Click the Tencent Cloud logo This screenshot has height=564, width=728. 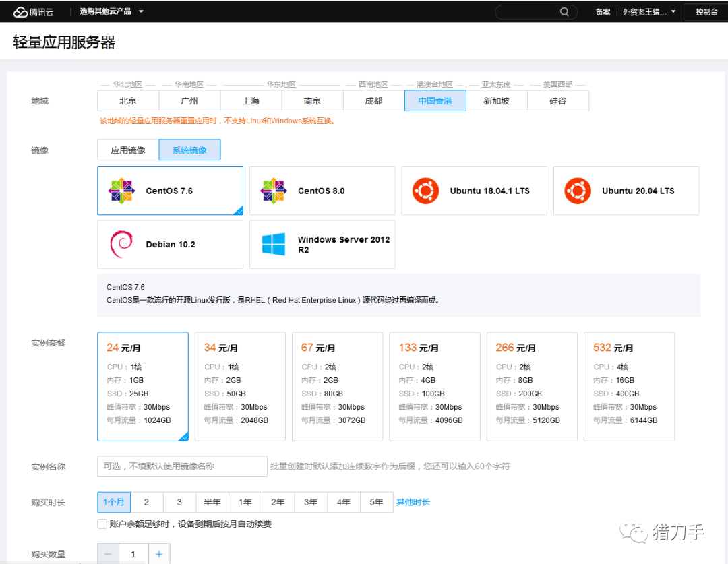click(x=32, y=11)
